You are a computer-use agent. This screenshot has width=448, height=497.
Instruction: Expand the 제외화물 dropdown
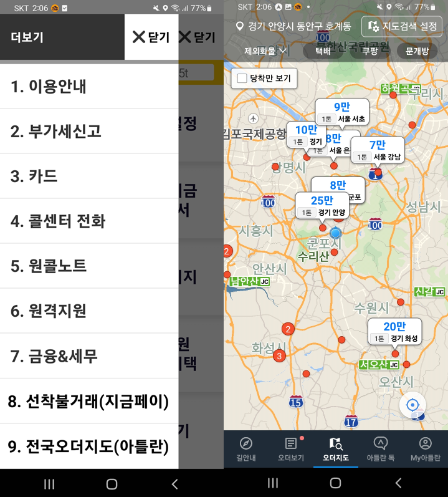tap(265, 51)
